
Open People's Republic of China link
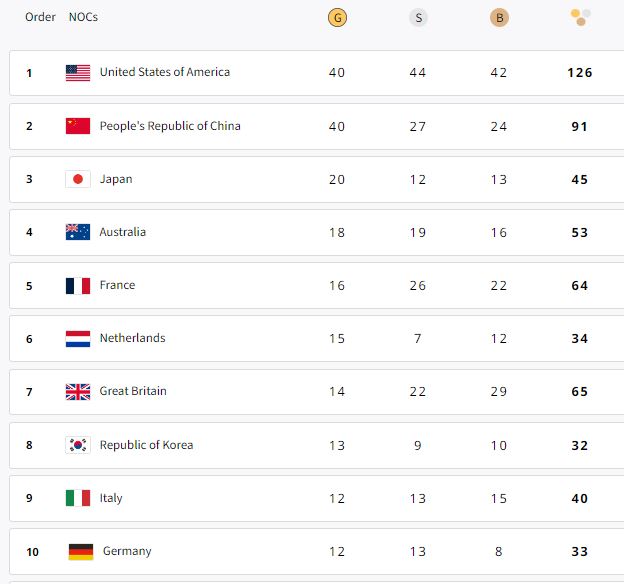tap(170, 126)
